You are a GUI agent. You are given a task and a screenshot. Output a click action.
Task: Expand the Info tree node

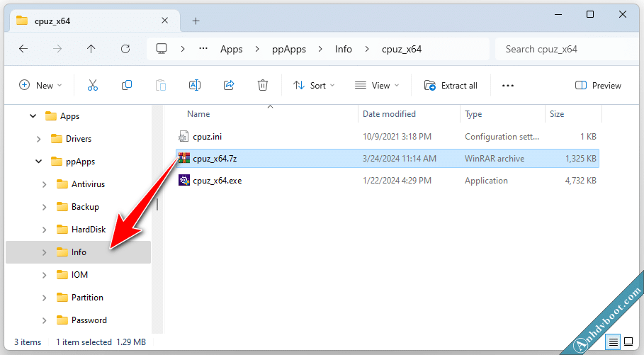[x=45, y=252]
